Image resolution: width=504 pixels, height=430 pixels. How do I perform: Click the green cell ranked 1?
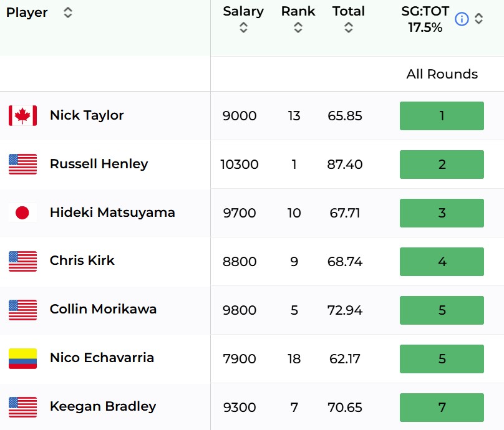[442, 116]
